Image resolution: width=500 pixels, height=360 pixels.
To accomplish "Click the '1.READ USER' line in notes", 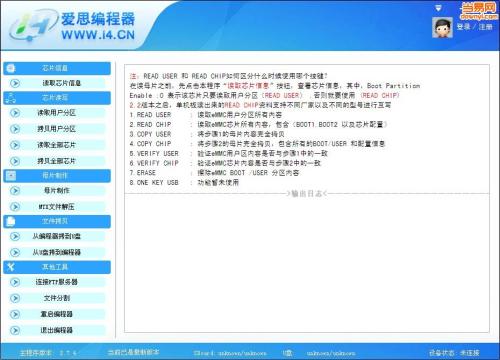I will [x=206, y=115].
